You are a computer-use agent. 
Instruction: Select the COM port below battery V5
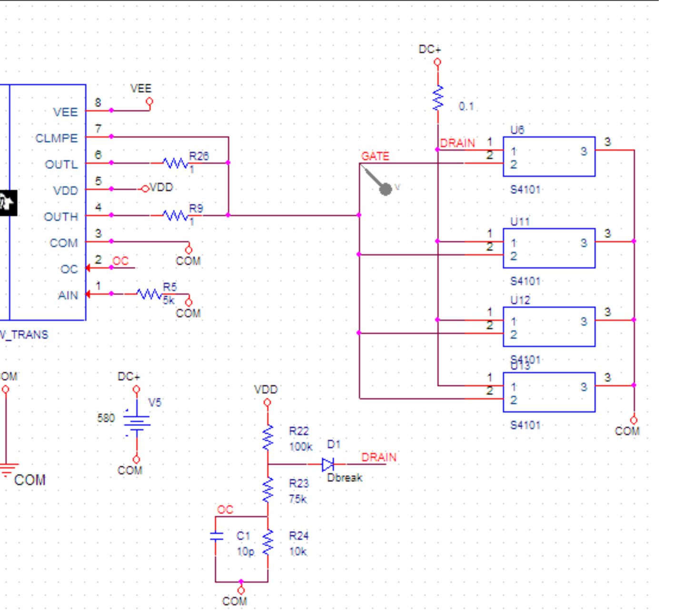[137, 460]
